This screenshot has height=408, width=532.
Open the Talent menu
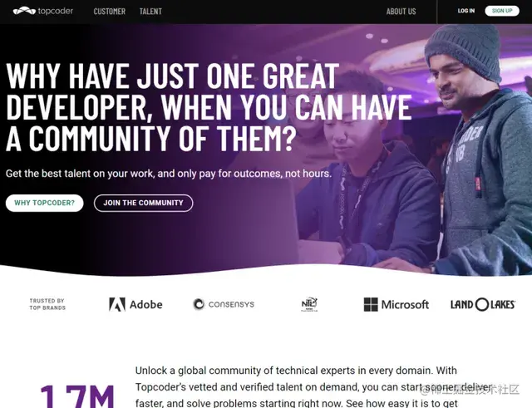click(x=150, y=11)
